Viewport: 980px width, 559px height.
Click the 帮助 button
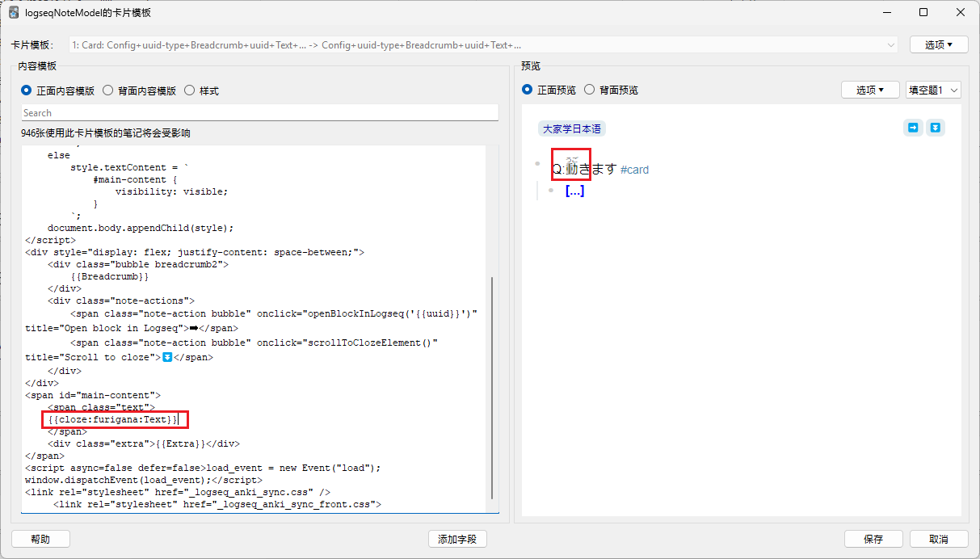pyautogui.click(x=40, y=539)
